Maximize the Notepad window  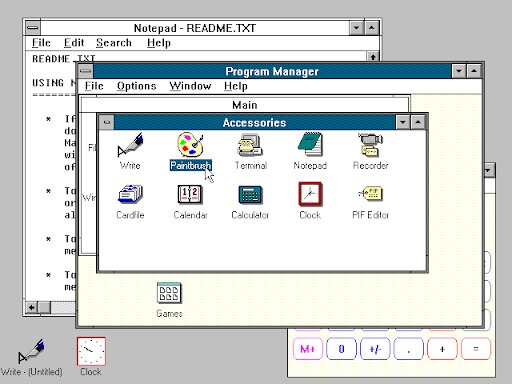(x=372, y=28)
